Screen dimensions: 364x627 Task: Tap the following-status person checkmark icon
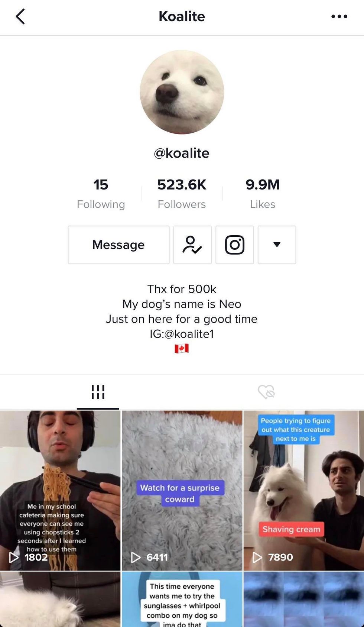pos(192,245)
